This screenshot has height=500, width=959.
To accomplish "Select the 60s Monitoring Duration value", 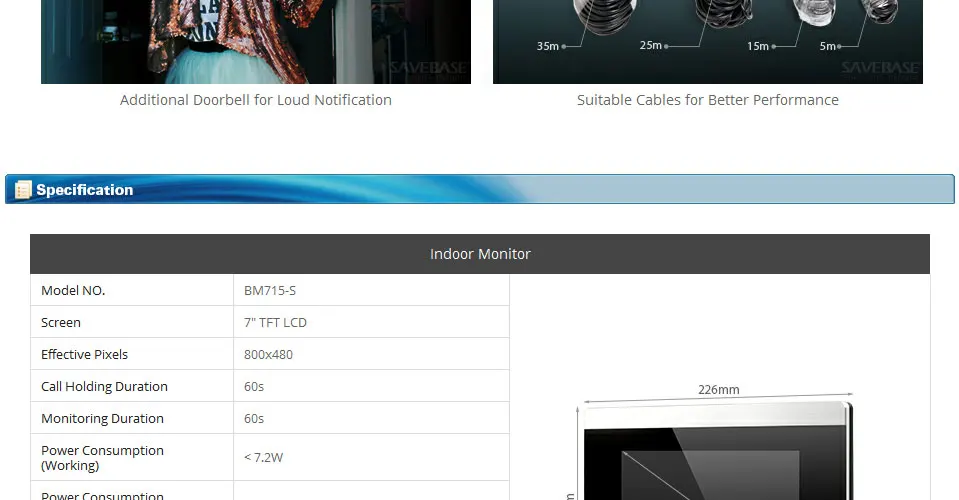I will click(x=254, y=418).
